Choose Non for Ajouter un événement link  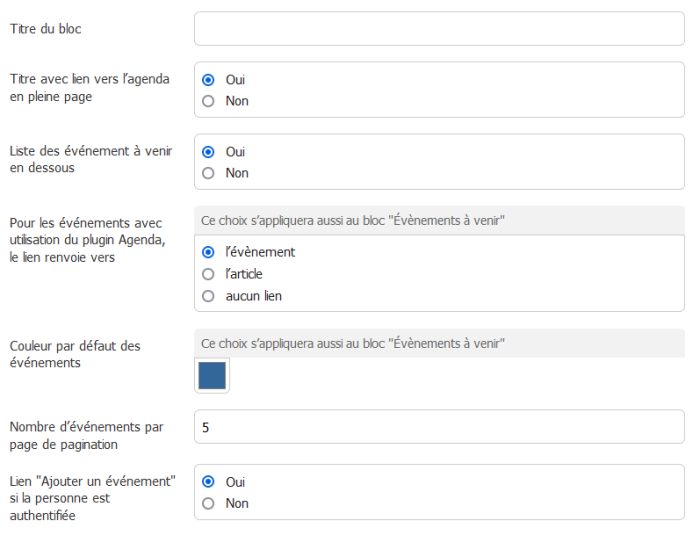pyautogui.click(x=208, y=504)
